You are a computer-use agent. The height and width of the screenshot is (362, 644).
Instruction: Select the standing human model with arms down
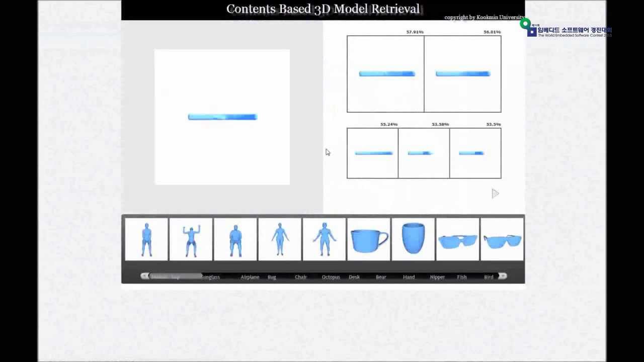[146, 239]
